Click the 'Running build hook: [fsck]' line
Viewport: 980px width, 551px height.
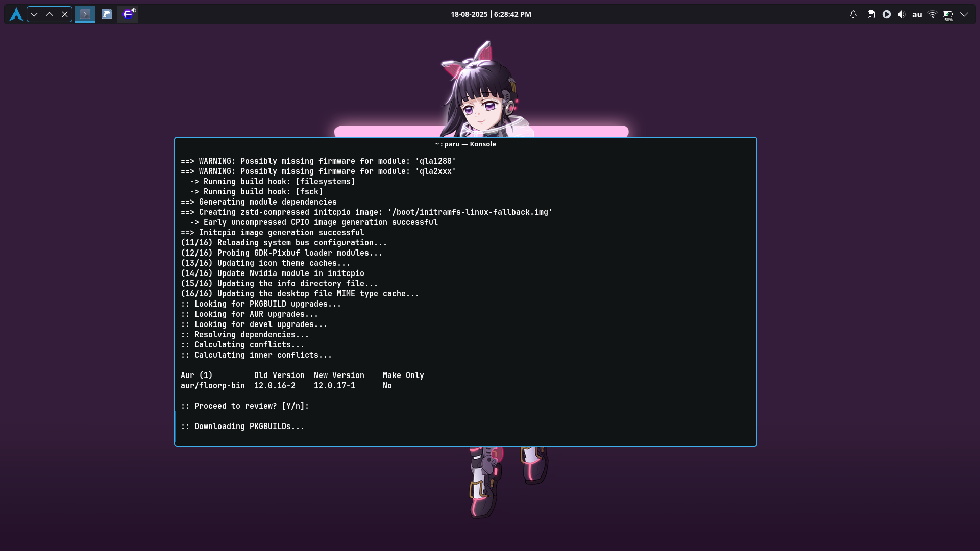coord(256,192)
